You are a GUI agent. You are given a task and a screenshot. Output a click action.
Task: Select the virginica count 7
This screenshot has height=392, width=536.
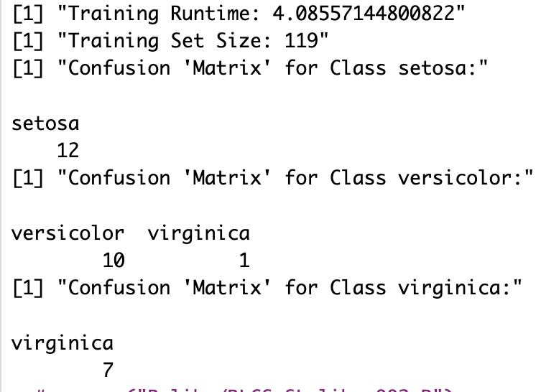108,370
